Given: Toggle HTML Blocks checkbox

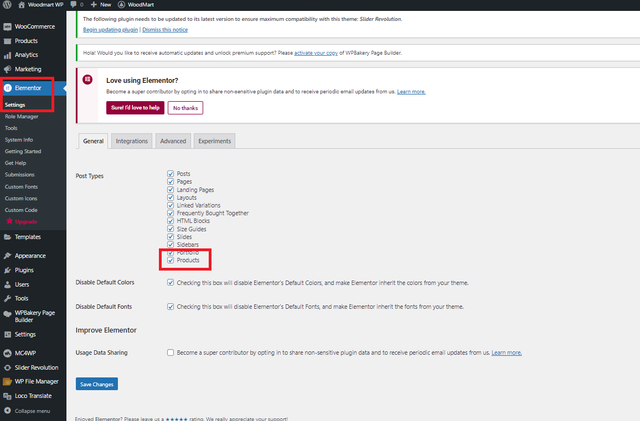Looking at the screenshot, I should tap(171, 221).
